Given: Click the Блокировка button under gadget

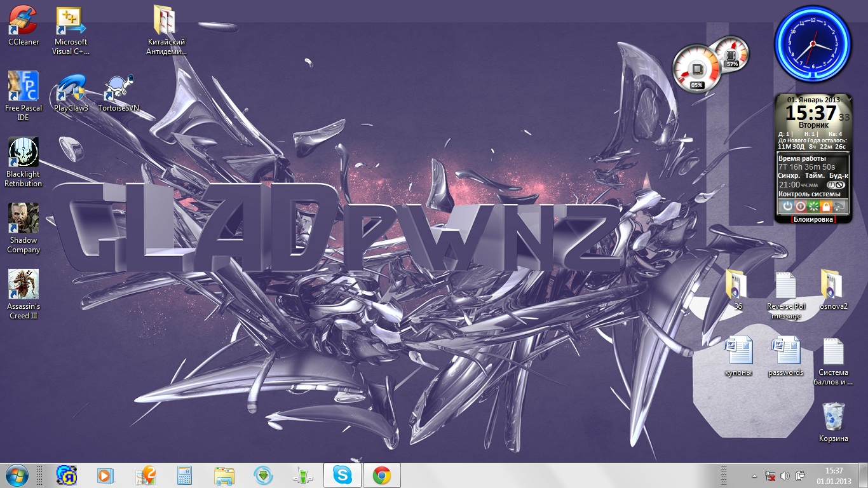Looking at the screenshot, I should 813,219.
